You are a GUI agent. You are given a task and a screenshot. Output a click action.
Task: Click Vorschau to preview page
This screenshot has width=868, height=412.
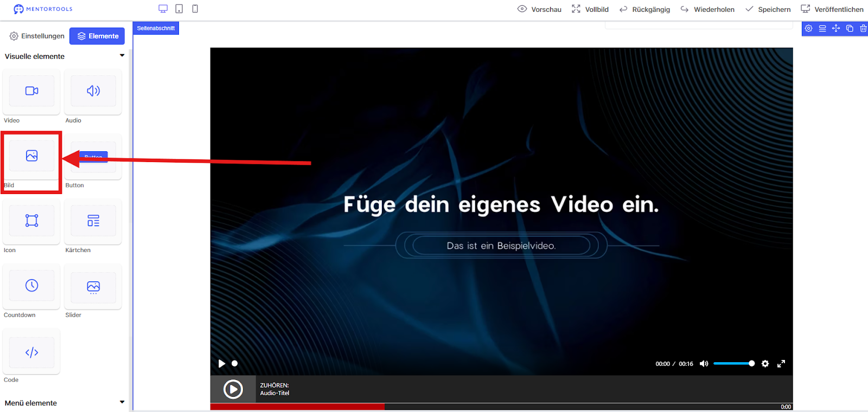(539, 9)
